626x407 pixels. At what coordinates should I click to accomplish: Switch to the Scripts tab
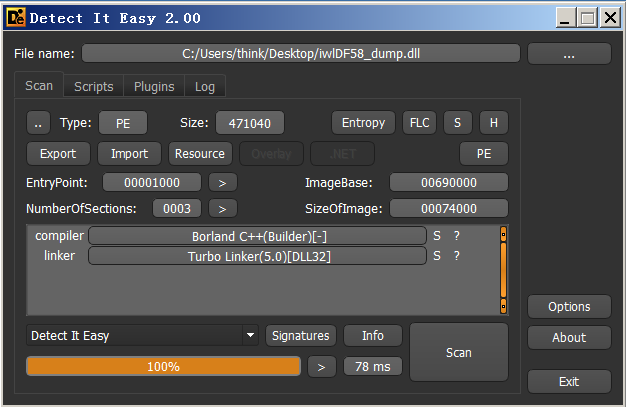[x=93, y=86]
